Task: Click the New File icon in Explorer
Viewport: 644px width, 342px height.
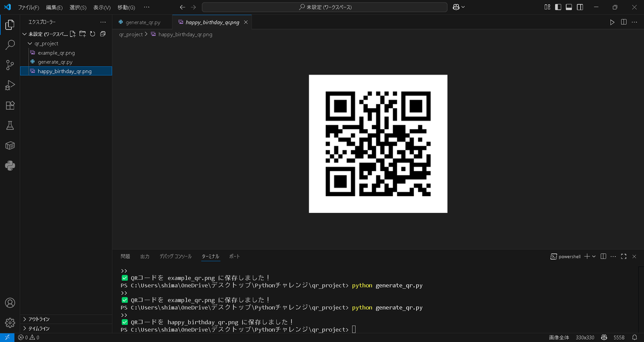Action: point(72,34)
